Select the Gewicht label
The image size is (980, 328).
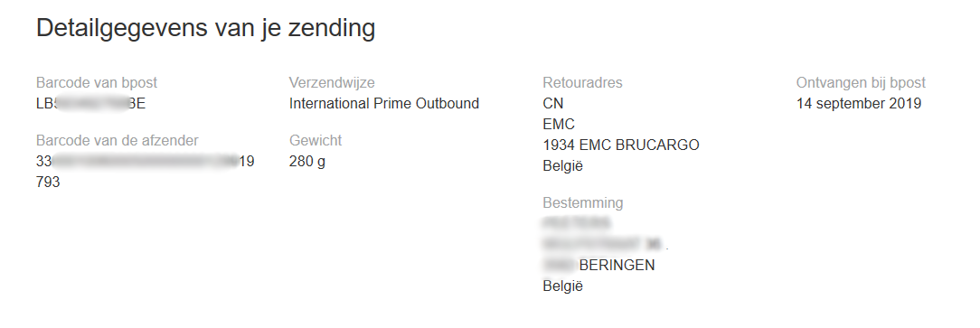click(316, 141)
